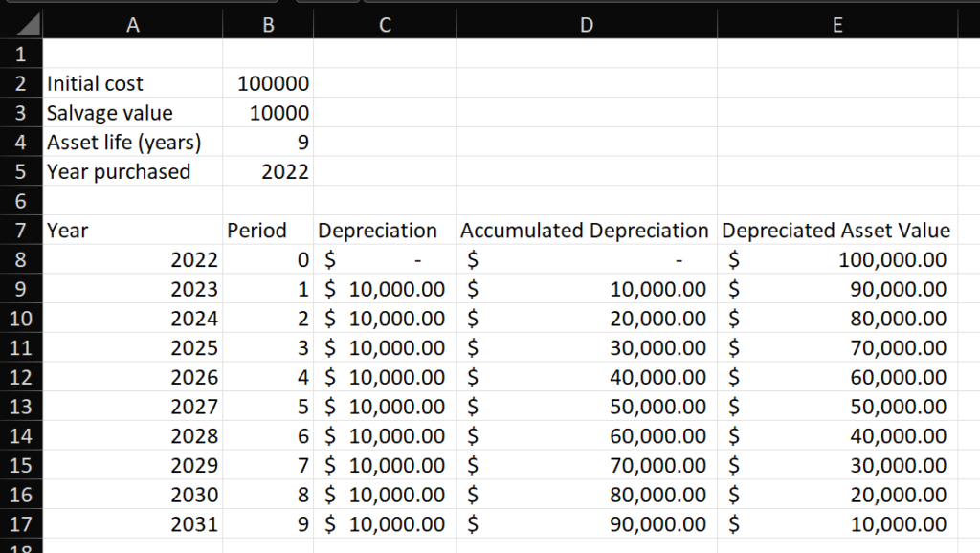Select the Year purchased value 2022
This screenshot has height=553, width=980.
click(268, 171)
